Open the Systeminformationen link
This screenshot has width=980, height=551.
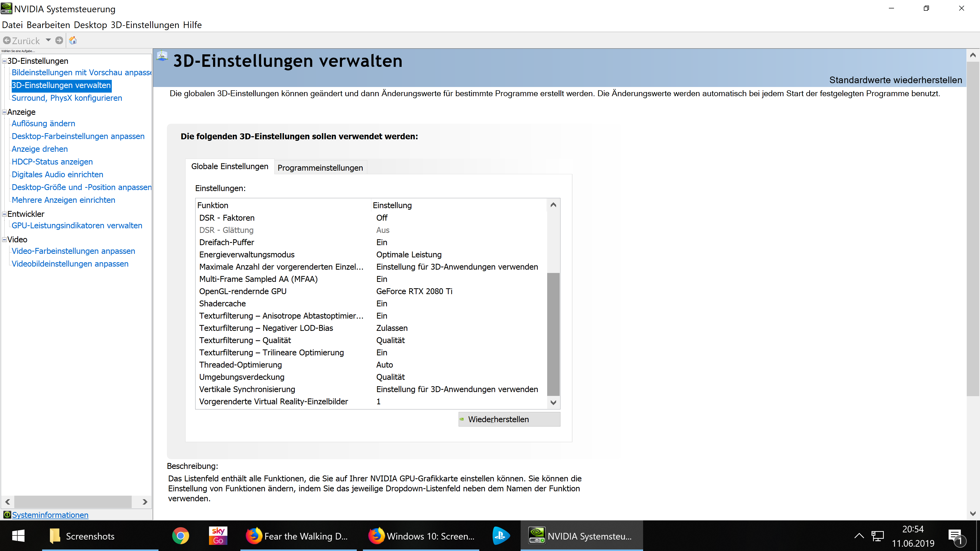[x=50, y=515]
